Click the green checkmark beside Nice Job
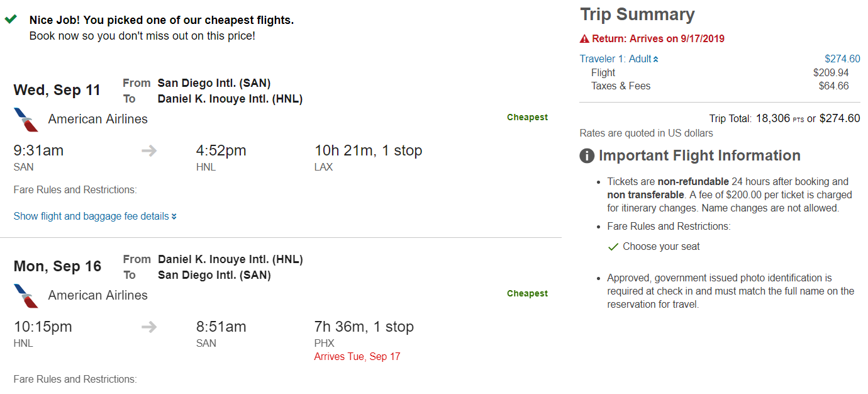The height and width of the screenshot is (394, 868). click(11, 20)
